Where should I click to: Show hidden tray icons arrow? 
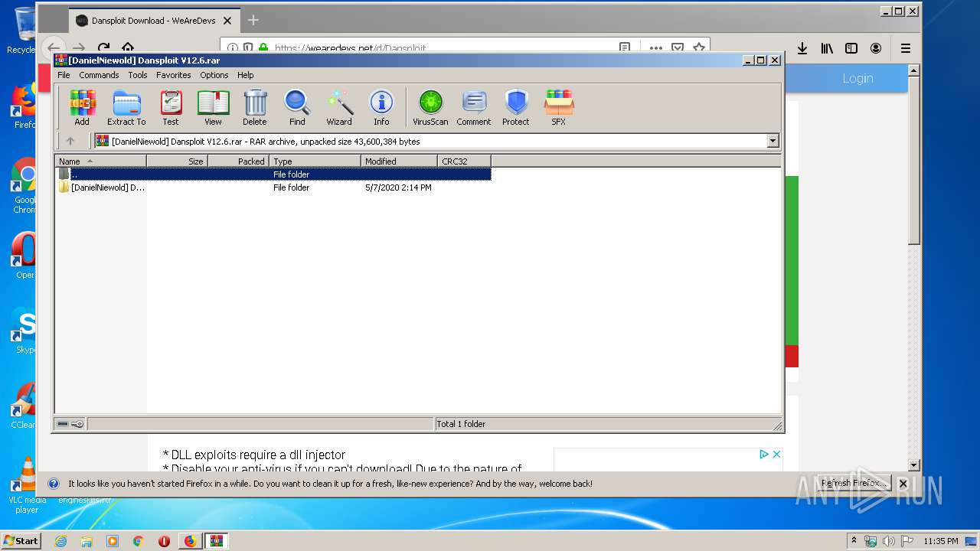pos(854,541)
